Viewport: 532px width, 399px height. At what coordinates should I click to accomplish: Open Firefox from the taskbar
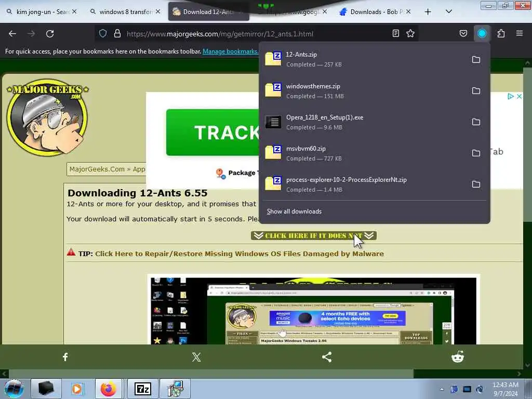[x=109, y=389]
